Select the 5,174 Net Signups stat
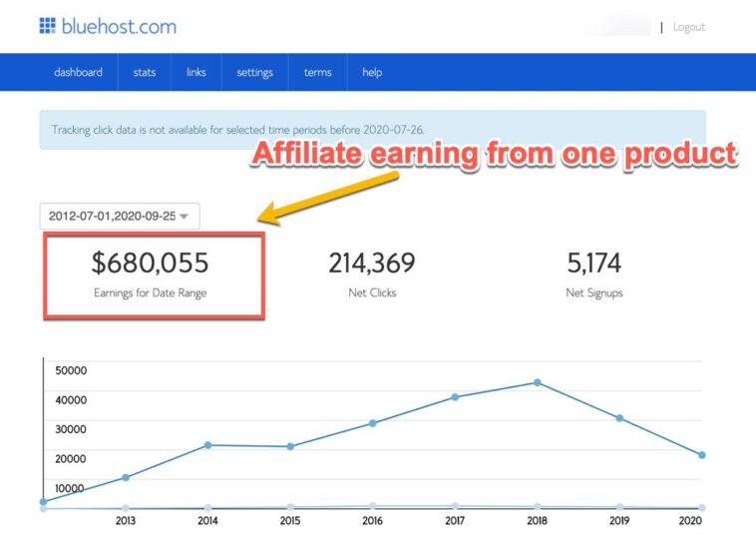The height and width of the screenshot is (544, 756). (x=592, y=264)
